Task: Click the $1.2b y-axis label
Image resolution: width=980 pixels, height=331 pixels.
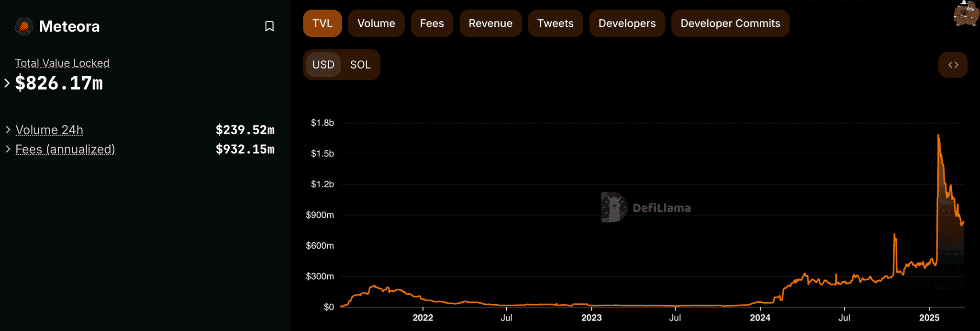Action: coord(323,184)
